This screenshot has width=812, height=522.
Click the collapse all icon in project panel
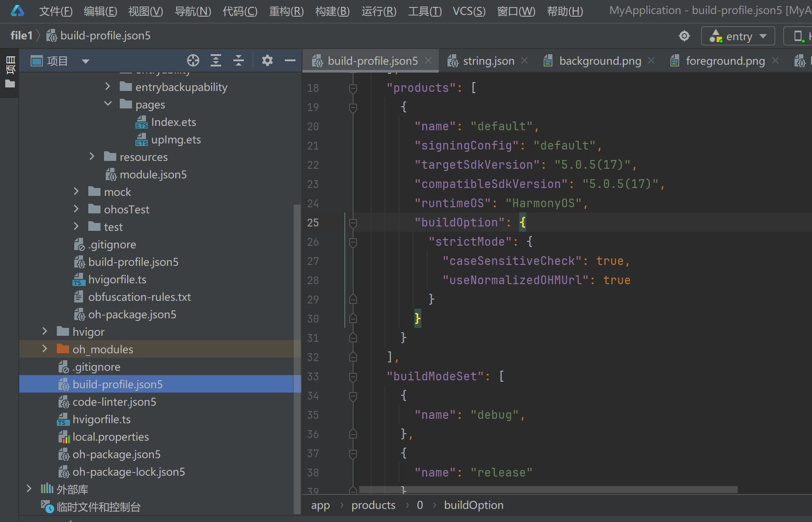tap(239, 61)
